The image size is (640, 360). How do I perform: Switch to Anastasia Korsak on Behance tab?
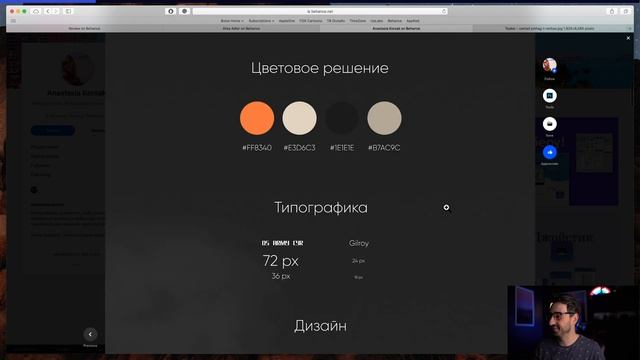[x=396, y=29]
